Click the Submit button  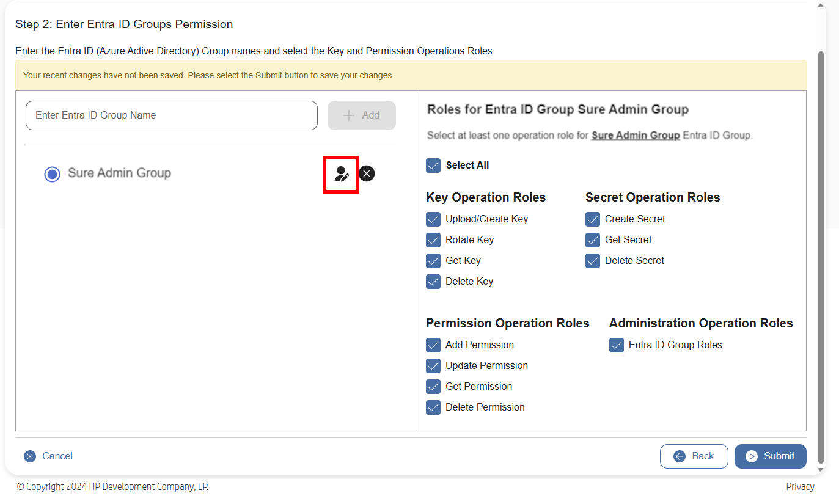pyautogui.click(x=770, y=456)
